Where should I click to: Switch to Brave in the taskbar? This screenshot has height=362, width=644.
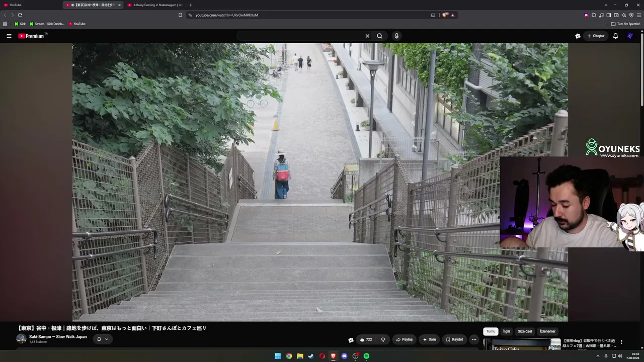point(333,356)
